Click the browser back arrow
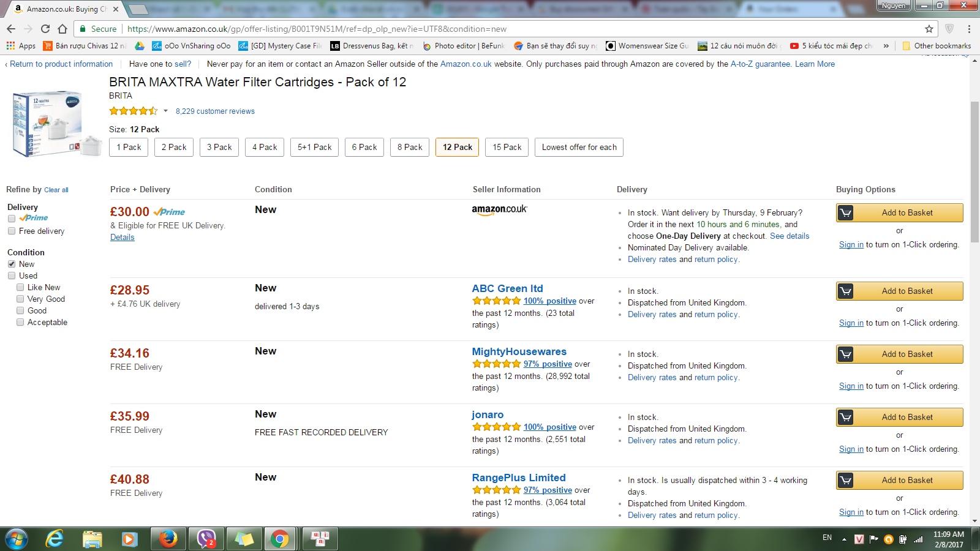This screenshot has height=551, width=980. pyautogui.click(x=11, y=29)
